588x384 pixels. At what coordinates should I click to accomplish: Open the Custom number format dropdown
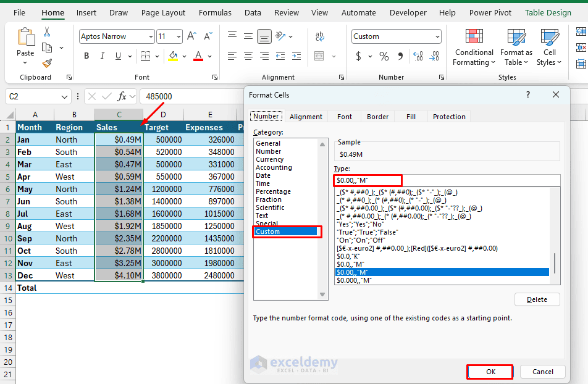437,36
